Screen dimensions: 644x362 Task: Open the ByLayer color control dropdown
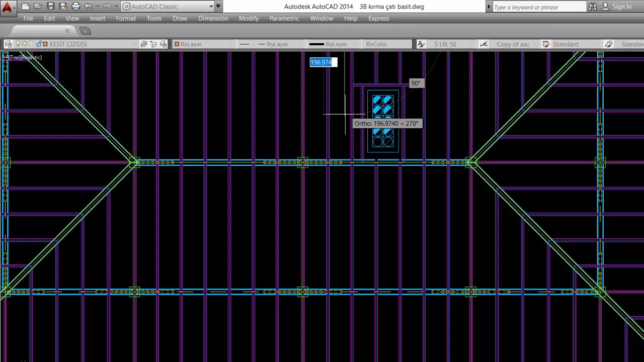click(204, 44)
